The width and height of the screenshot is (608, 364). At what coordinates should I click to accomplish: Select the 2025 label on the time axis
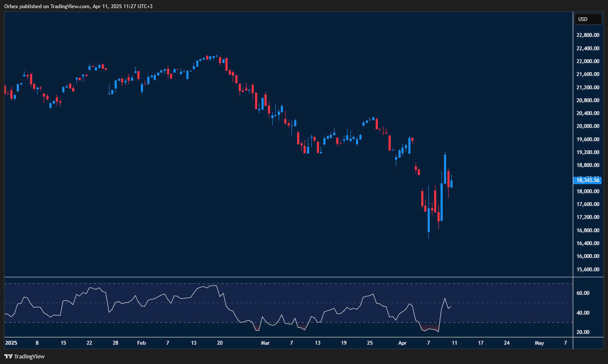(11, 343)
